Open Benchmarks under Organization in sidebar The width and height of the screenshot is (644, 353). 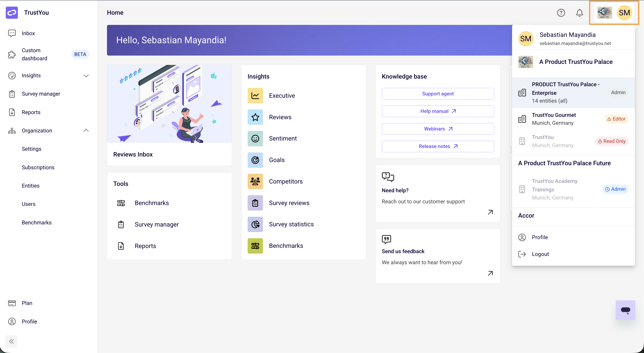36,222
